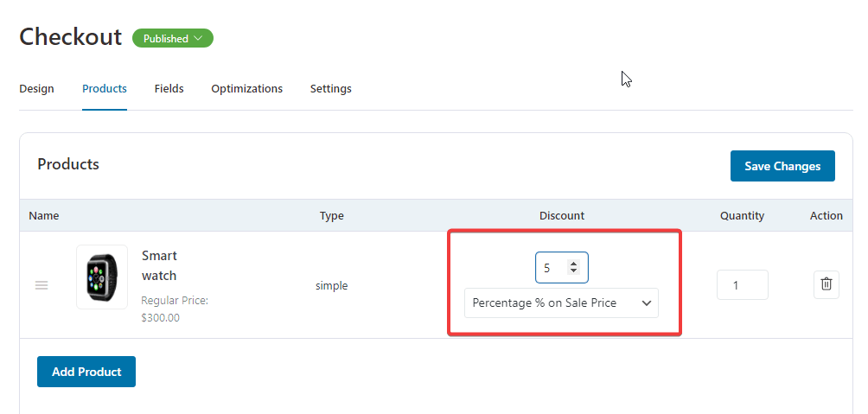Increase discount with the up stepper arrow

[573, 264]
